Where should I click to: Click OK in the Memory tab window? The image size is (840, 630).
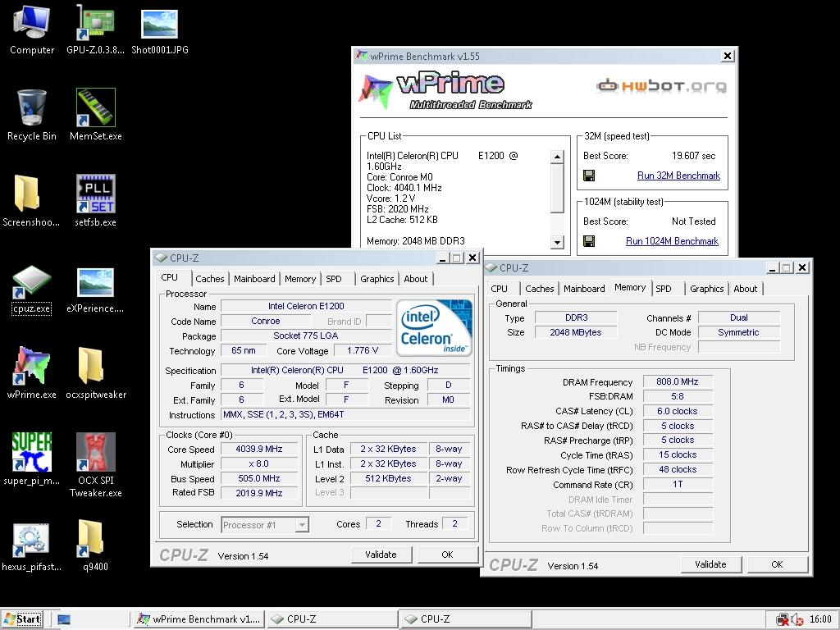(x=777, y=564)
